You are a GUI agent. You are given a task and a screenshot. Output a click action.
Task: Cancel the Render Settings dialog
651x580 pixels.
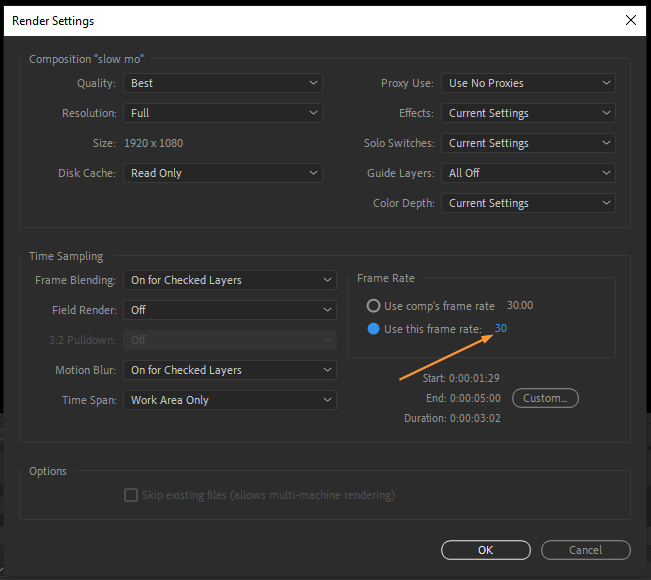pos(585,550)
